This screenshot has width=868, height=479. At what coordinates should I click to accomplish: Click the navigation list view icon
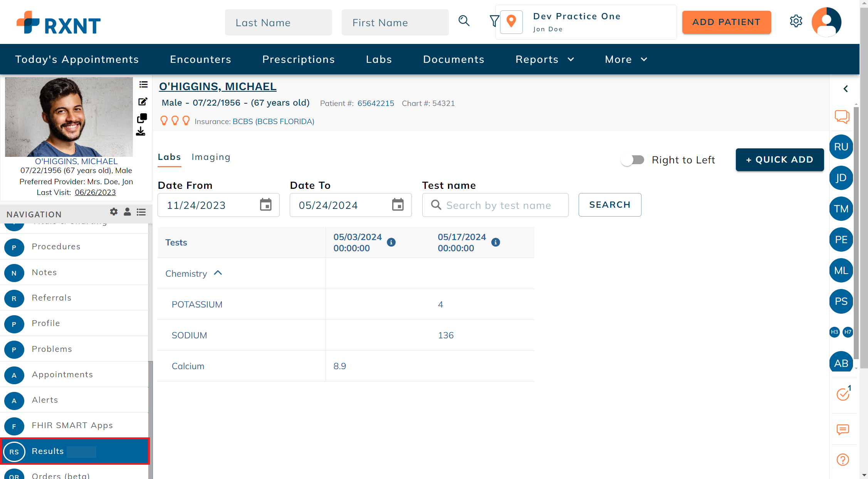141,212
